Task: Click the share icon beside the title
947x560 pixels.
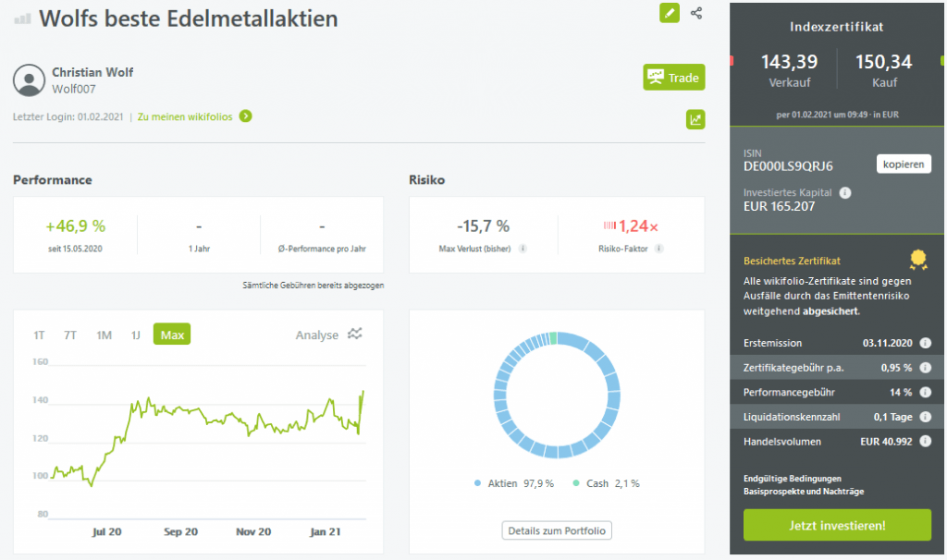Action: click(696, 13)
